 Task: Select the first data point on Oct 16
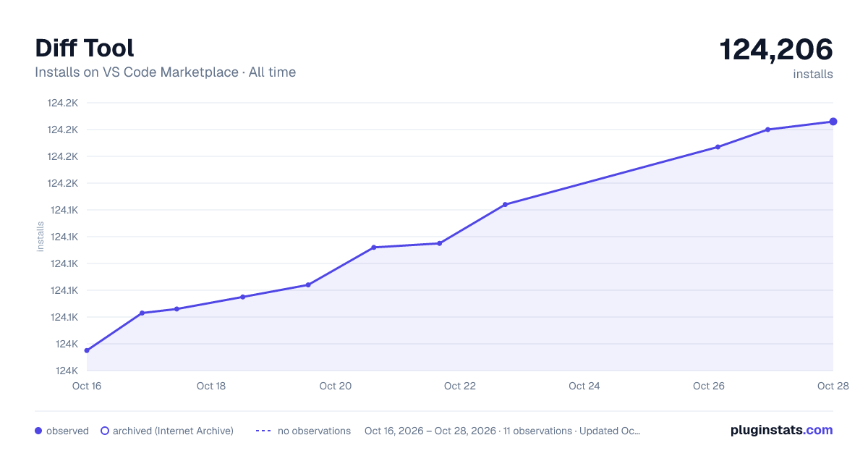[87, 350]
